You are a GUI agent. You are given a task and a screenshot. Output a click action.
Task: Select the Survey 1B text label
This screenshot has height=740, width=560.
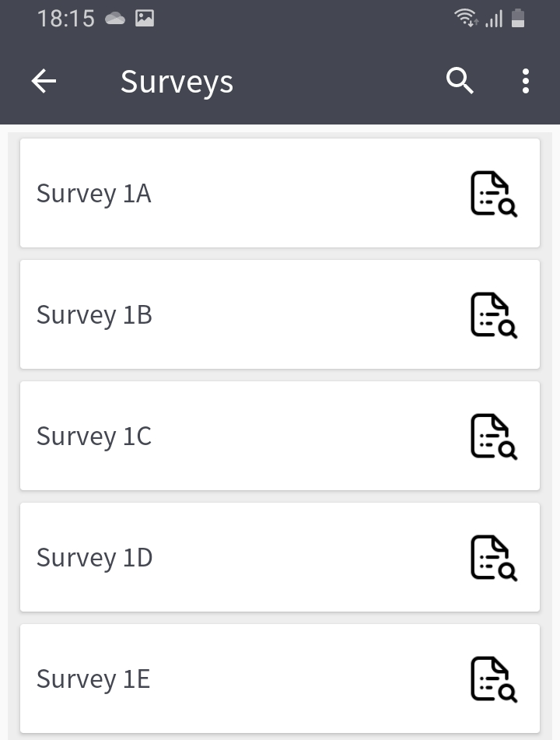94,315
